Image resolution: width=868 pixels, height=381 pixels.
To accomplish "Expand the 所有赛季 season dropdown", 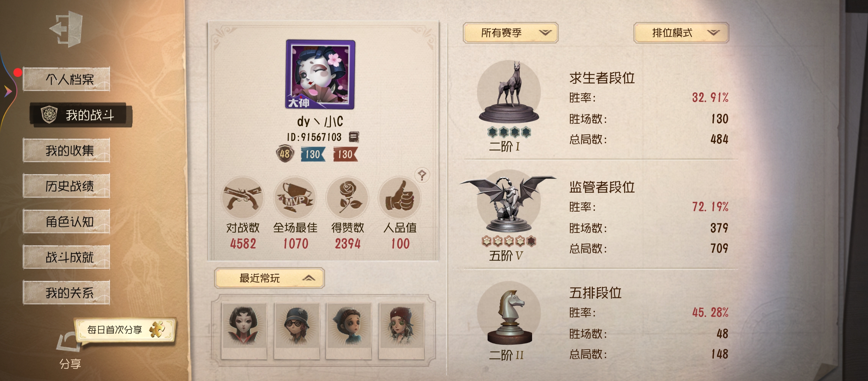I will click(x=510, y=33).
